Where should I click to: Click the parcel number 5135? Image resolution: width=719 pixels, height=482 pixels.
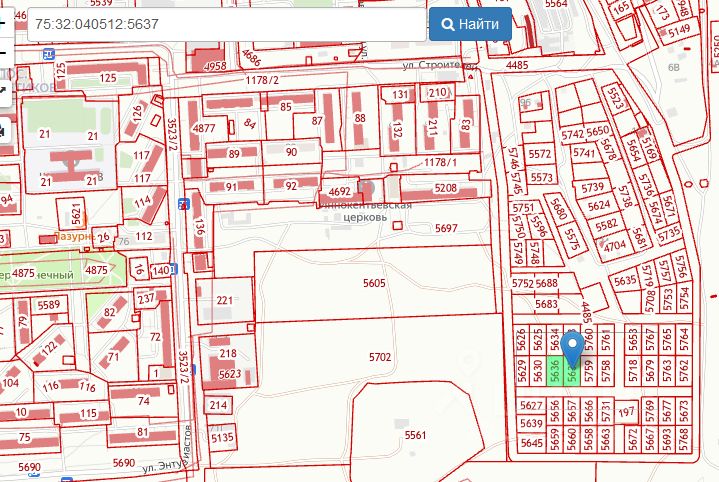(222, 438)
